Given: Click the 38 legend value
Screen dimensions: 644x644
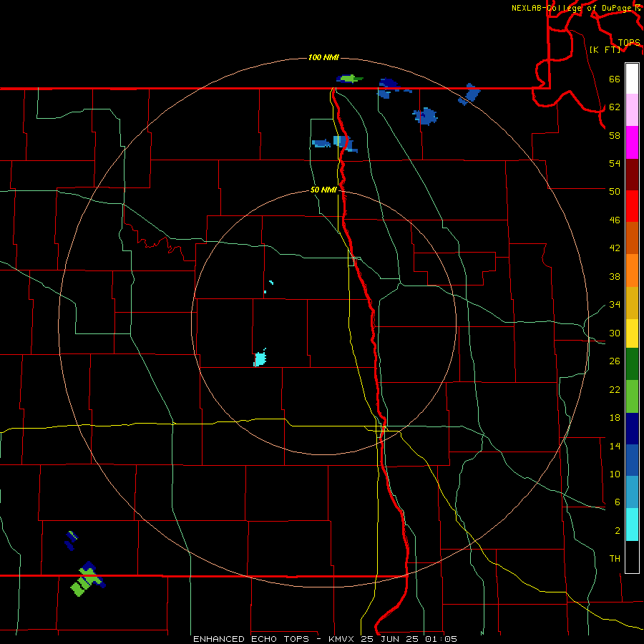Looking at the screenshot, I should click(615, 276).
